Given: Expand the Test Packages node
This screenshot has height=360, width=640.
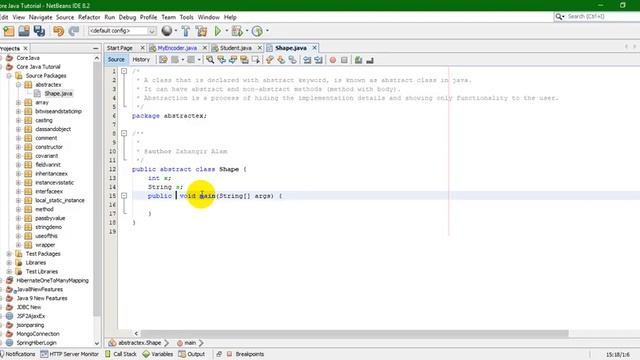Looking at the screenshot, I should point(9,254).
